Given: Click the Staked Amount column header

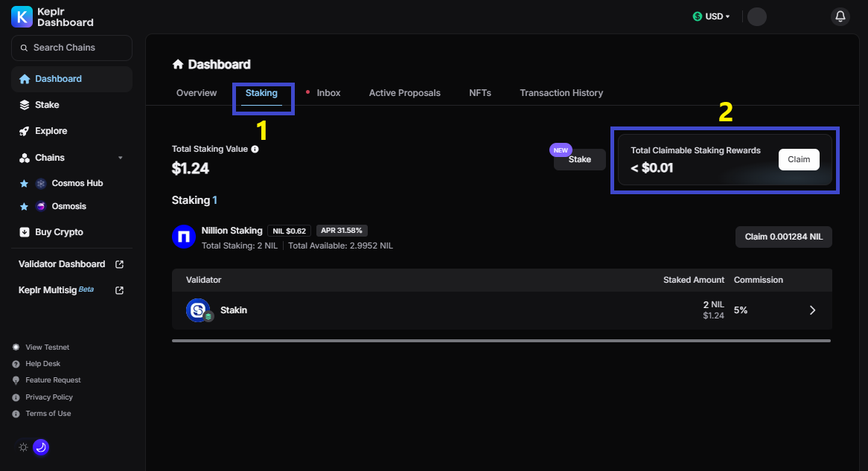Looking at the screenshot, I should point(694,280).
